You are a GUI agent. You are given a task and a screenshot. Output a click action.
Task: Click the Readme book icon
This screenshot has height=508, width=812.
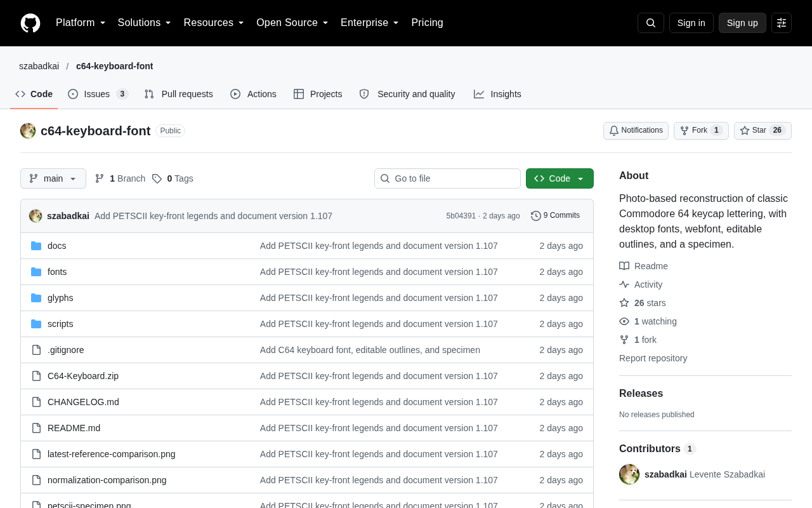[624, 266]
